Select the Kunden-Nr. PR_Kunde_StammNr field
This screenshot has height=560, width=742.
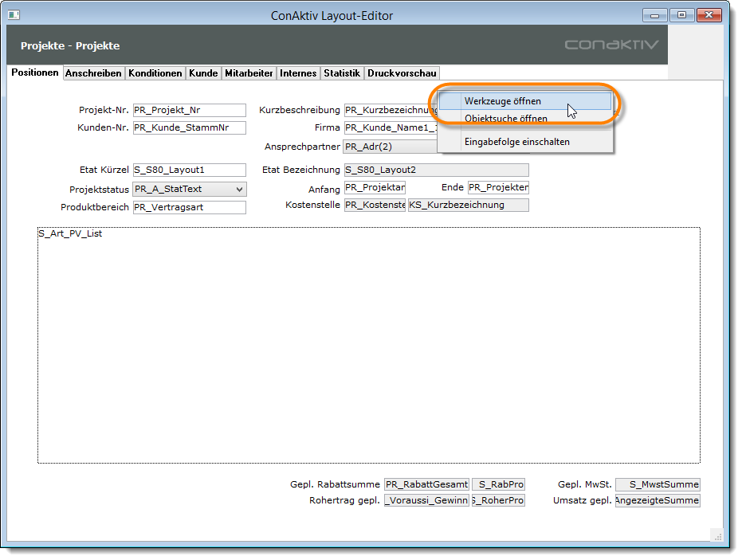(x=190, y=128)
